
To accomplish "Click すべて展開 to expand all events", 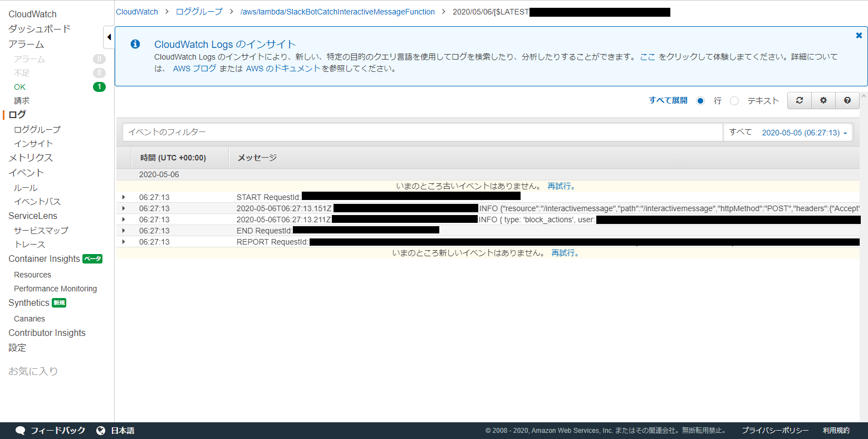I will [x=668, y=100].
